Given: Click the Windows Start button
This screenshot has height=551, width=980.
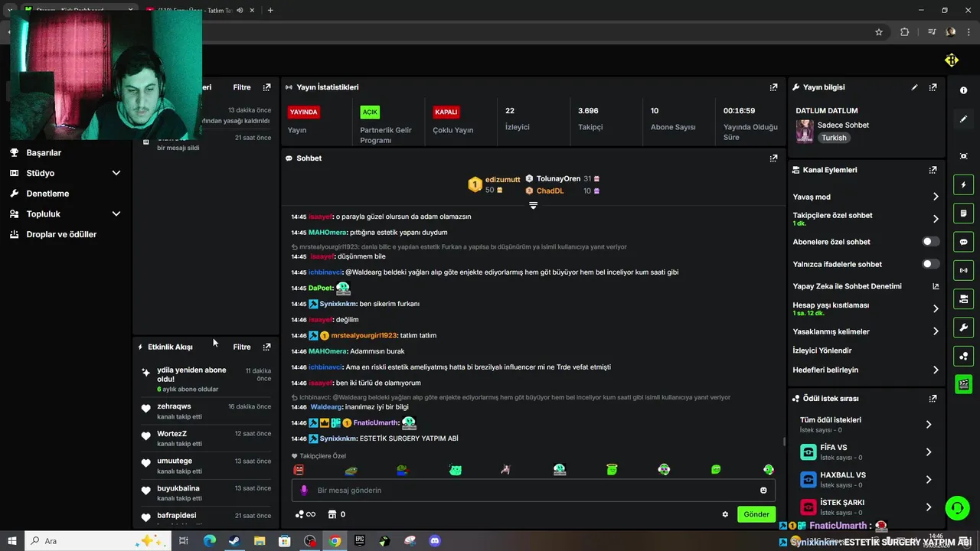Looking at the screenshot, I should (x=12, y=541).
